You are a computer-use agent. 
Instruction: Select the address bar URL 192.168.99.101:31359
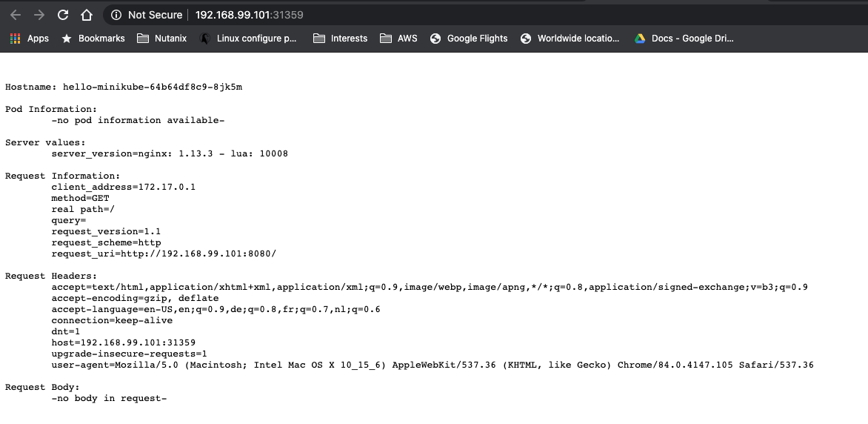[x=249, y=15]
